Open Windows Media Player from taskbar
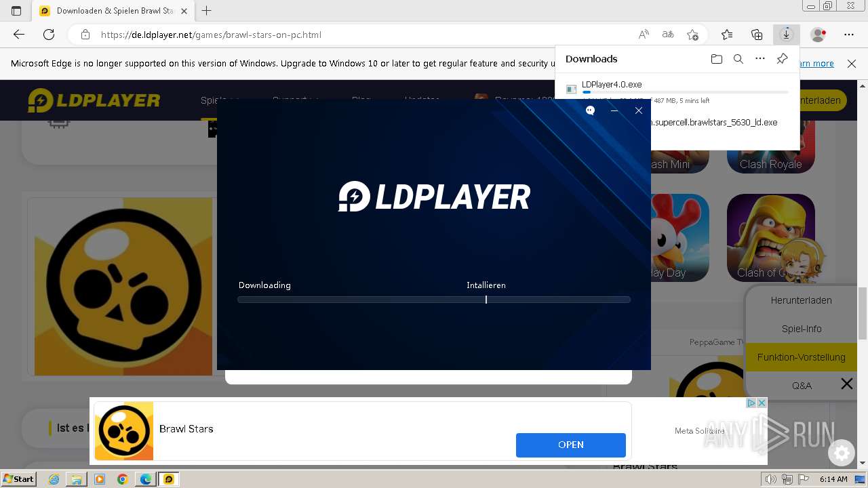868x488 pixels. tap(100, 479)
